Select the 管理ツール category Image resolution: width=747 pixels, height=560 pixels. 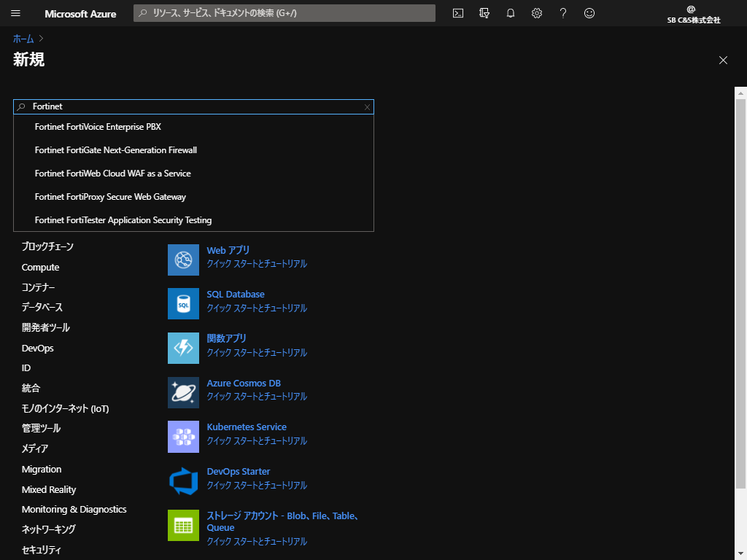41,428
